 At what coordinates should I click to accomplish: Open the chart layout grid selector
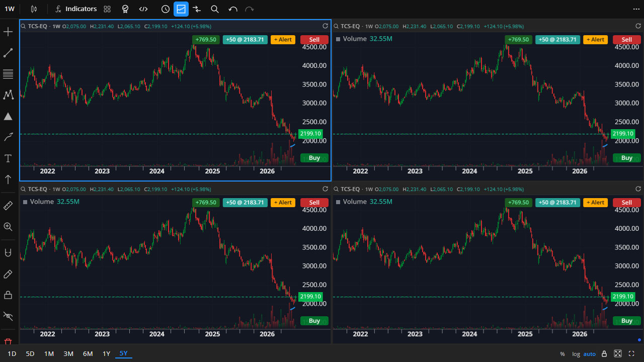107,9
